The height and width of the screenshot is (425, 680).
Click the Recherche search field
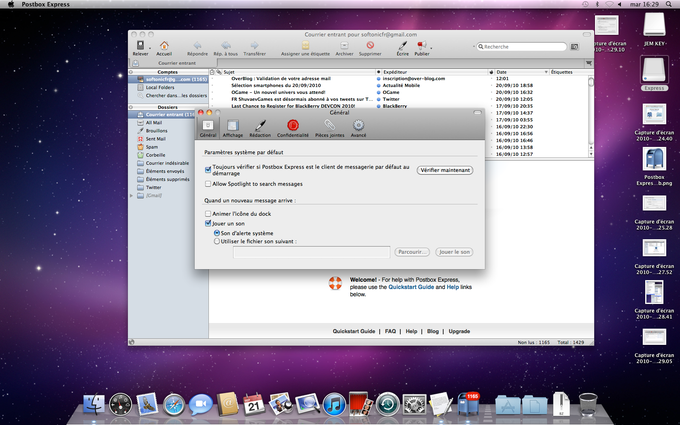pos(522,46)
